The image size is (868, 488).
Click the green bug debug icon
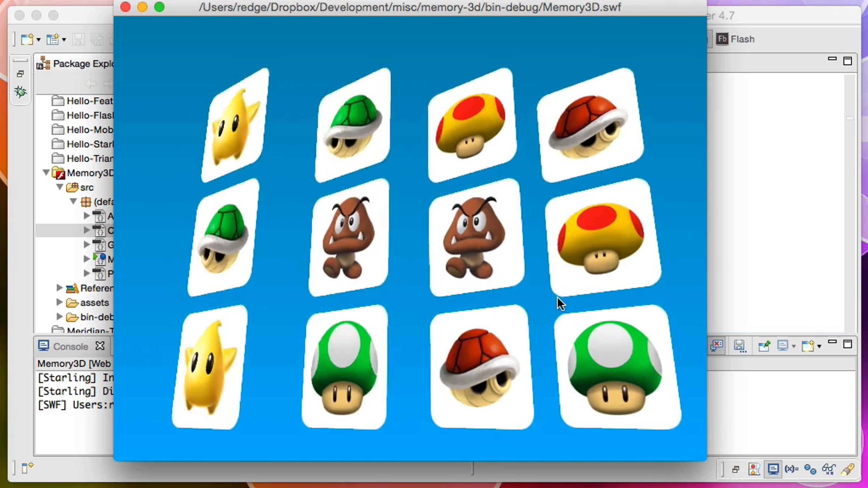coord(21,92)
